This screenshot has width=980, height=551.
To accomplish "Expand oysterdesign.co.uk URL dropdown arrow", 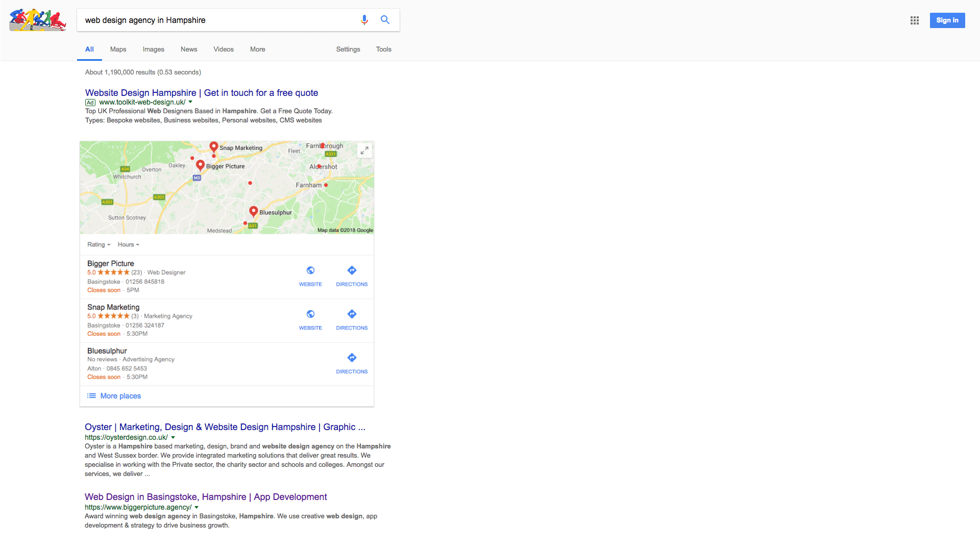I will point(173,437).
